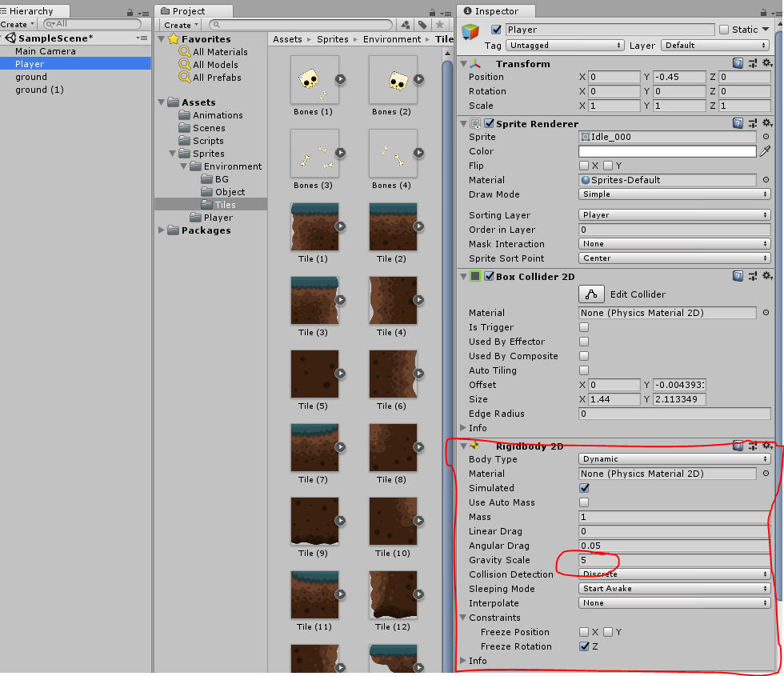Click the Box Collider 2D component icon

(x=475, y=277)
